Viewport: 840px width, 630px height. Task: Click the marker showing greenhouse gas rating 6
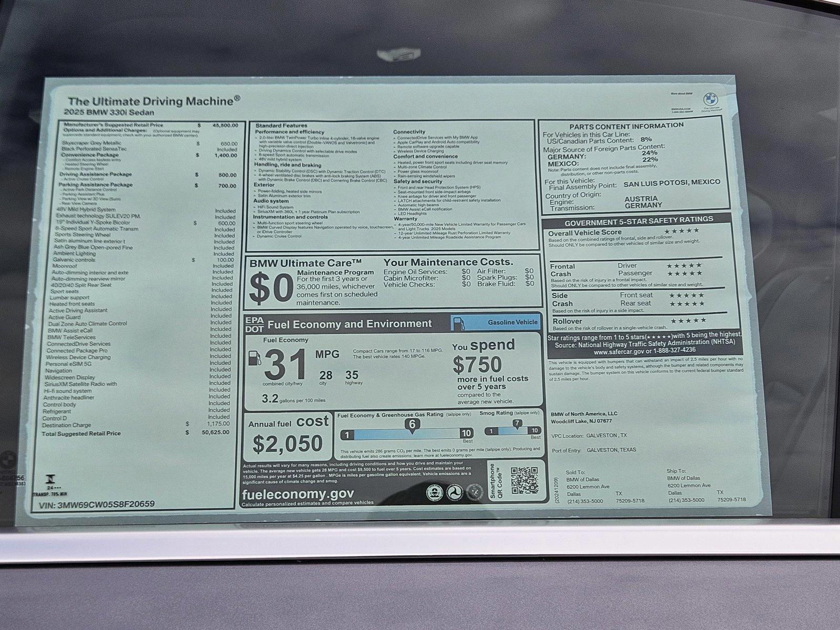coord(412,426)
